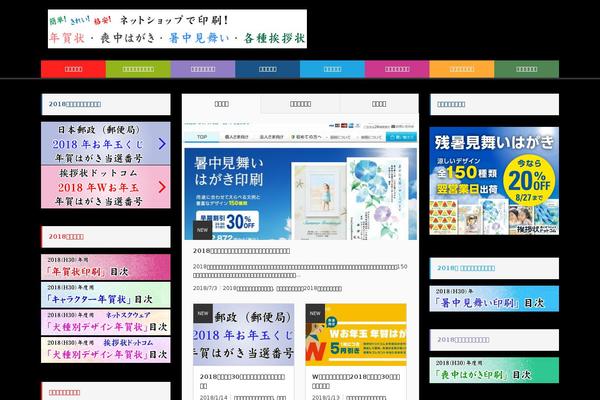This screenshot has height=400, width=600.
Task: Open the 2018年お年玉くじ 当選番号 article thumbnail
Action: coord(243,335)
